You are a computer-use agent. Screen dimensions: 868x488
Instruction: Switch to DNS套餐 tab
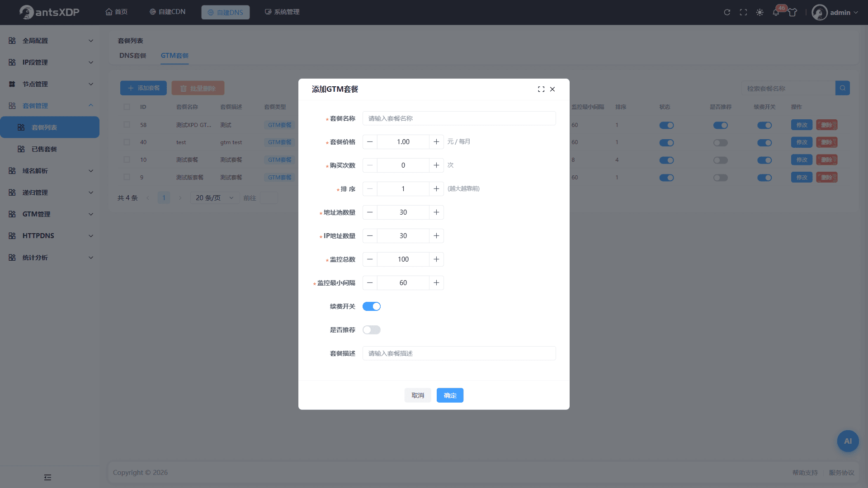click(x=133, y=56)
